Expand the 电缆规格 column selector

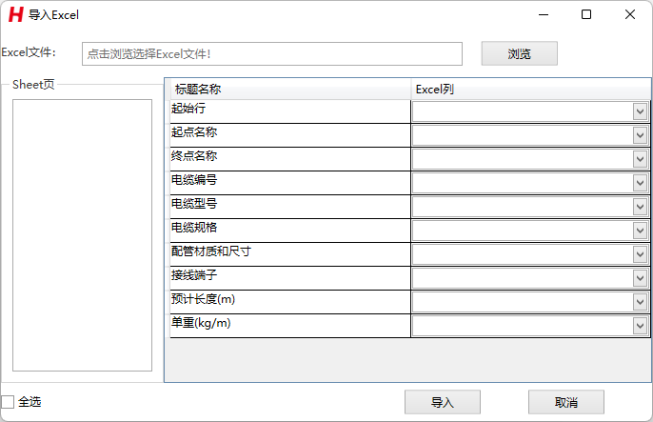coord(640,231)
